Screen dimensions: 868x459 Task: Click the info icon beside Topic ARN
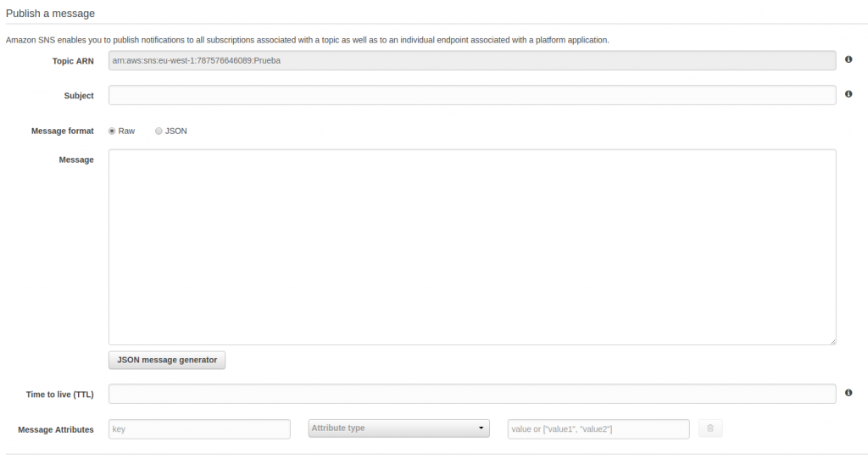coord(848,59)
